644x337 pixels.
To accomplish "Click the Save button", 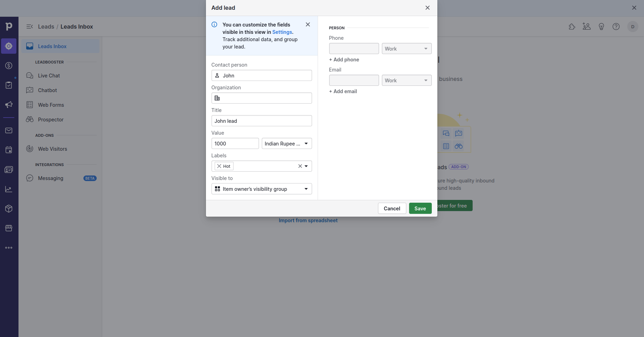I will pos(420,208).
